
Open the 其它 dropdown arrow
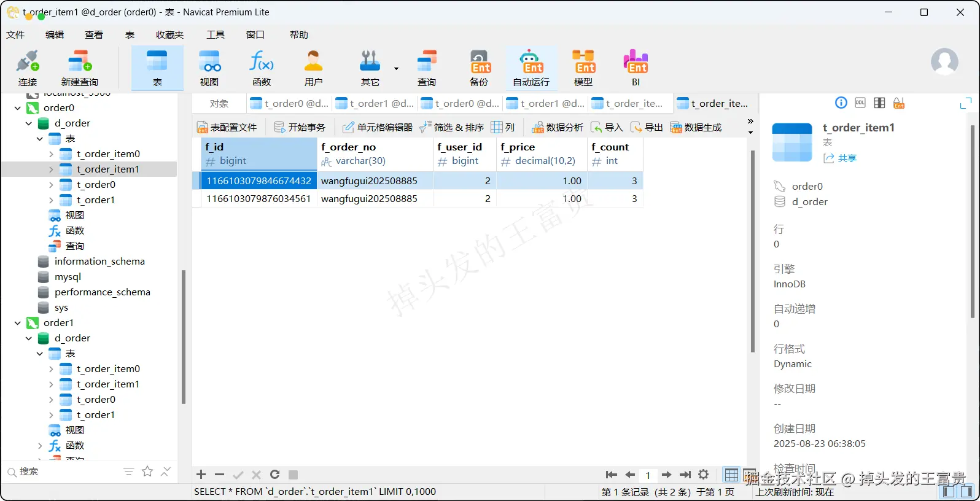tap(396, 68)
